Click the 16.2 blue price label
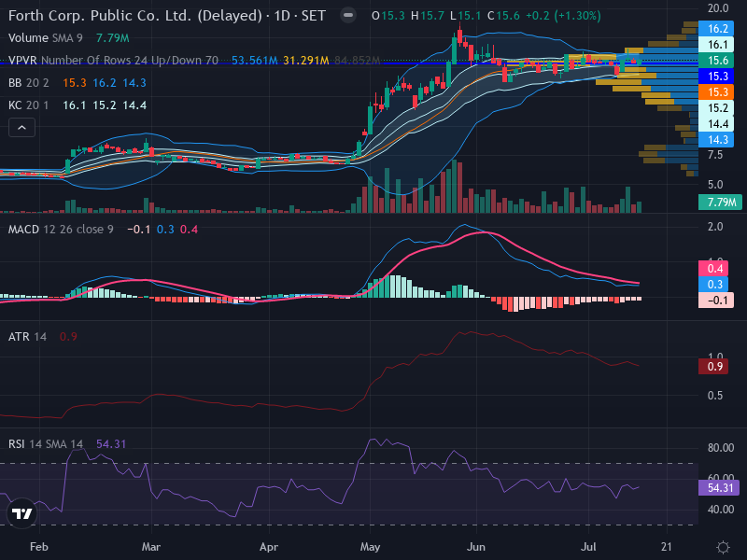 pyautogui.click(x=715, y=29)
